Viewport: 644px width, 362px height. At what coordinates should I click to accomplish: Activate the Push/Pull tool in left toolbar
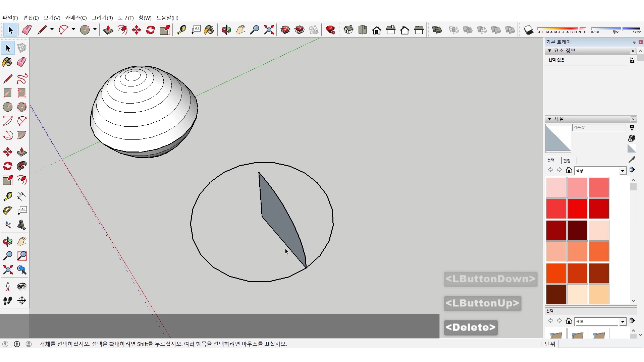pyautogui.click(x=21, y=152)
